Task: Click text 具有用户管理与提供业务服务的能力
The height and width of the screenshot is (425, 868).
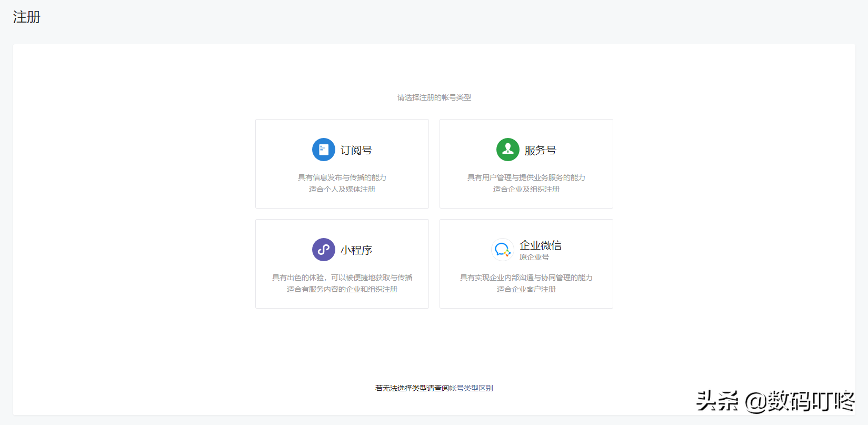Action: click(x=526, y=177)
